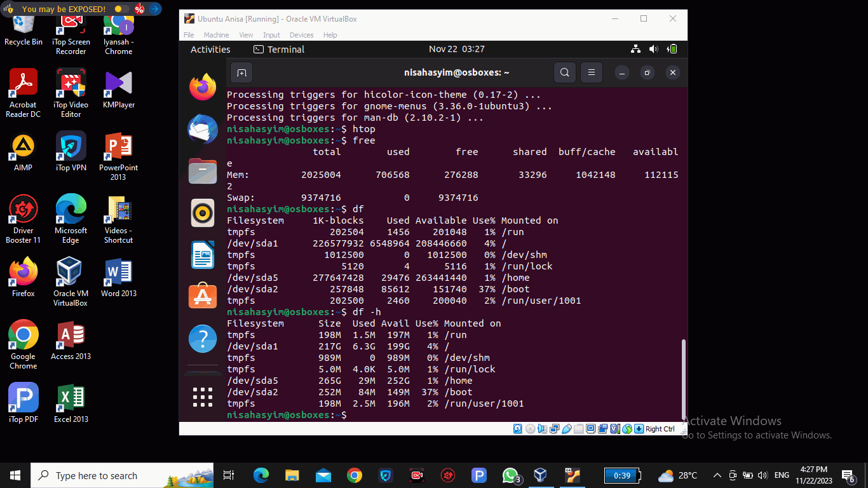Click the ENG language indicator
The image size is (868, 488).
tap(782, 475)
